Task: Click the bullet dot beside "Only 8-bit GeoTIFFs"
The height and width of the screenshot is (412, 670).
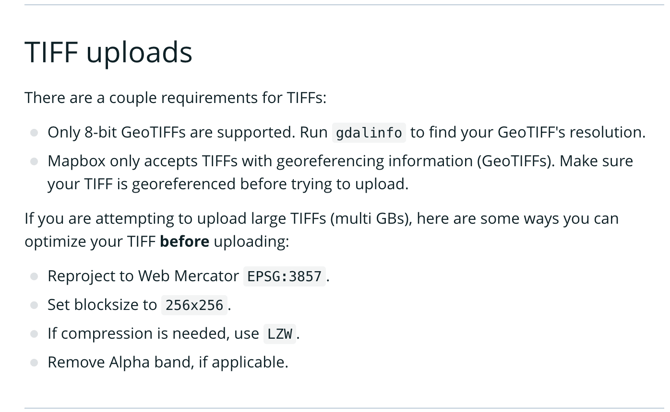Action: click(34, 133)
